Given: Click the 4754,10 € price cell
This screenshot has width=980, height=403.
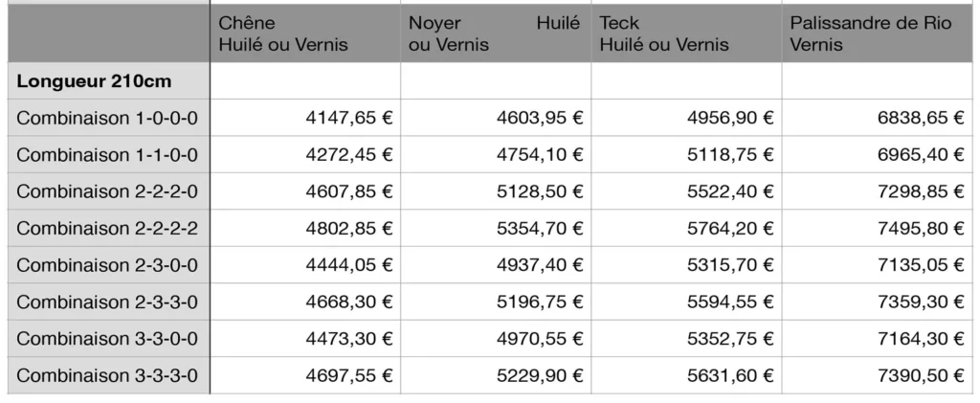Looking at the screenshot, I should [x=496, y=154].
